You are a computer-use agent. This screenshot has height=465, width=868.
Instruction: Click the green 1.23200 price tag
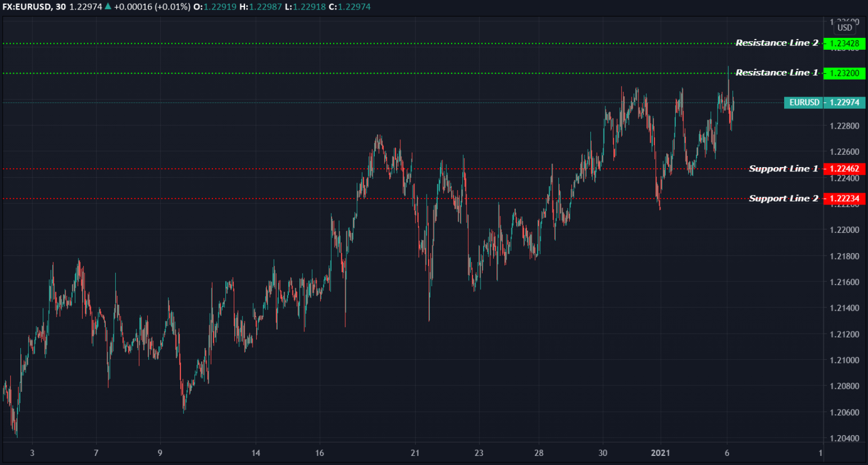(x=844, y=73)
